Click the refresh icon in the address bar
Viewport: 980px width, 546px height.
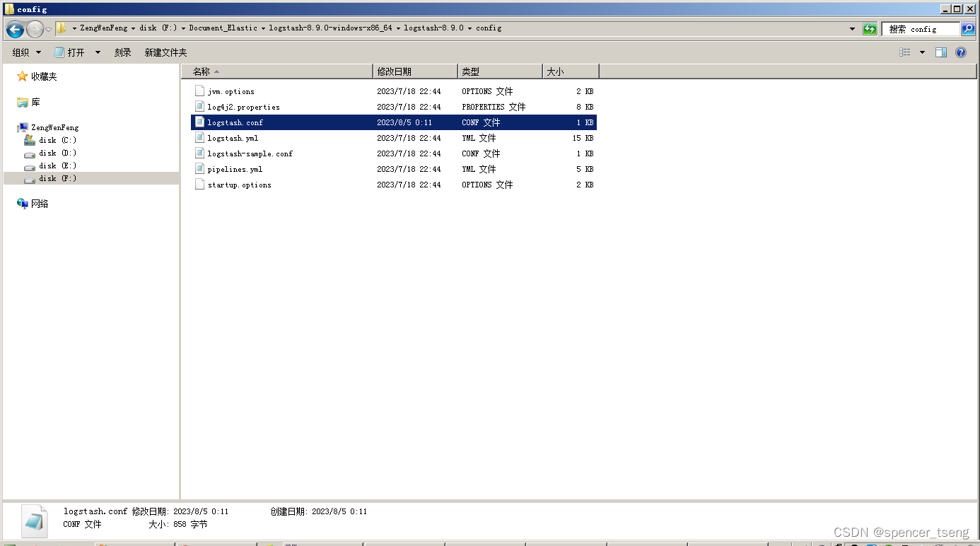pos(870,28)
